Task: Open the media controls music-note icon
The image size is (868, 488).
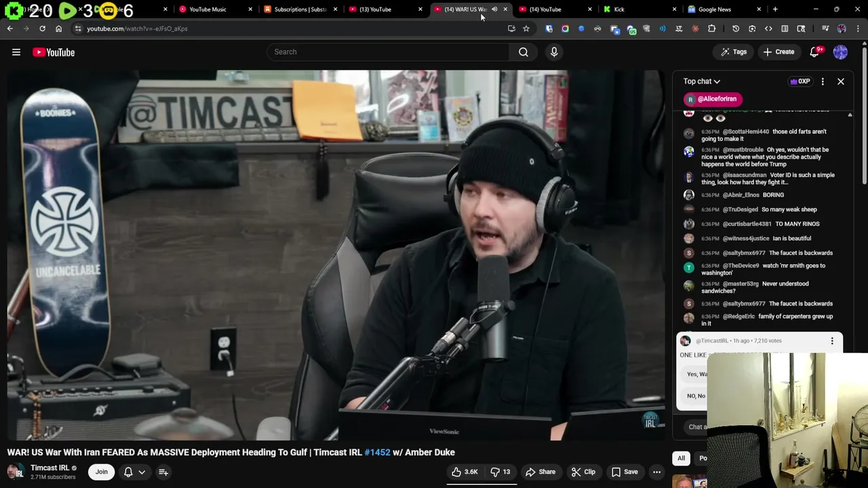Action: pos(825,28)
